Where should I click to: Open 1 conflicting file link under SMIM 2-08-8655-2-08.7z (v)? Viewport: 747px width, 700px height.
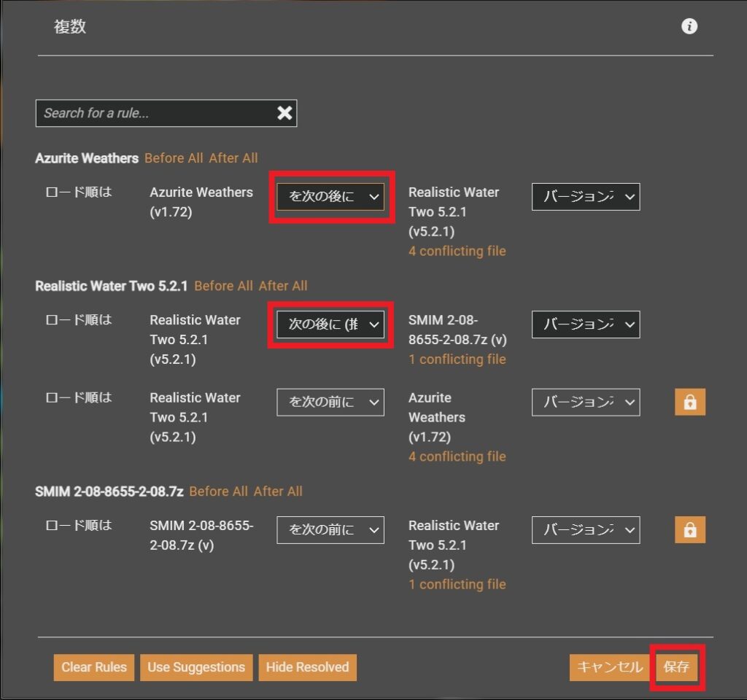click(457, 359)
